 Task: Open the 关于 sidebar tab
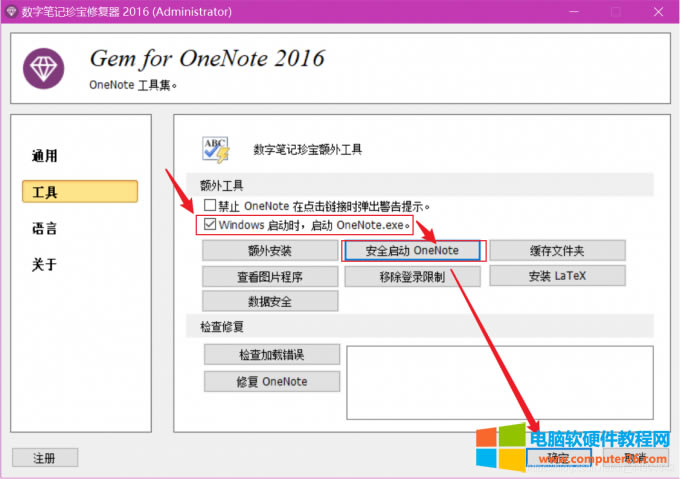point(44,264)
